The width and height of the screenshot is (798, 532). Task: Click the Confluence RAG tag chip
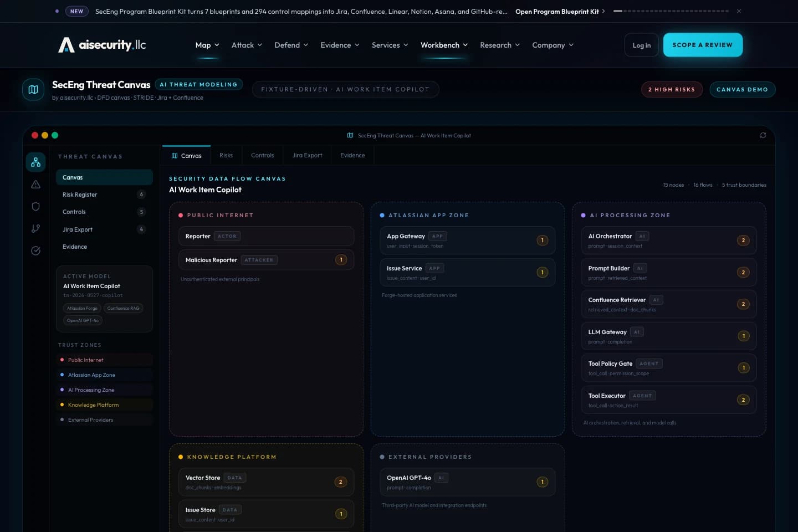[123, 308]
